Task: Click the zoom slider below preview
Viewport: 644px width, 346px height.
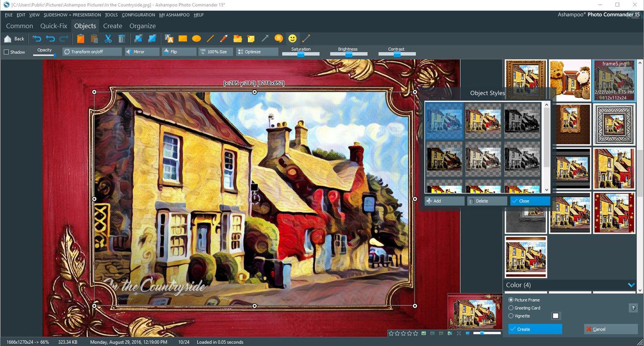Action: click(x=487, y=333)
